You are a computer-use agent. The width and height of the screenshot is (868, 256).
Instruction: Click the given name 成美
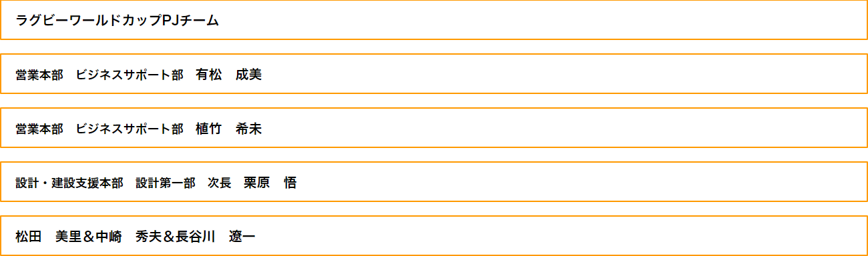click(249, 75)
